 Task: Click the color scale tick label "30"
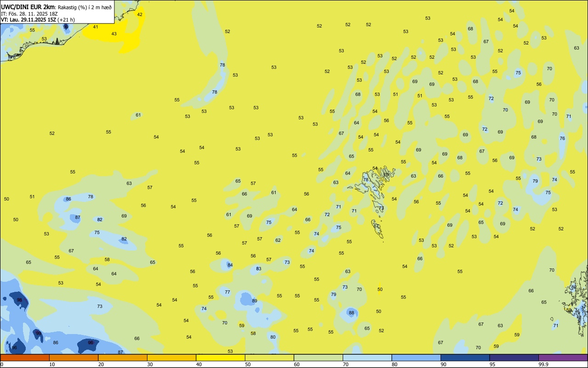150,364
